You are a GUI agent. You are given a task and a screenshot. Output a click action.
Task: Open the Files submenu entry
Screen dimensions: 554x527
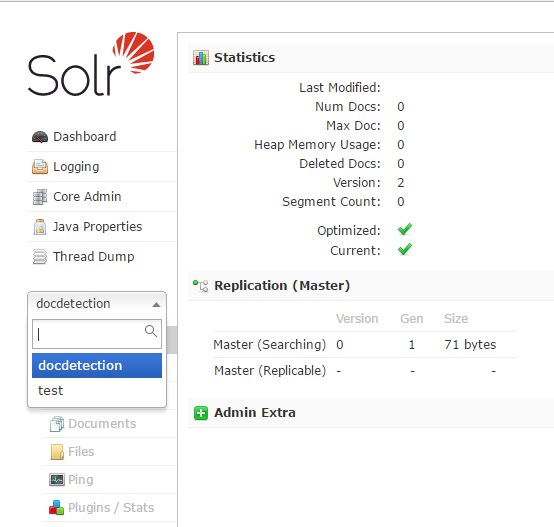point(81,452)
